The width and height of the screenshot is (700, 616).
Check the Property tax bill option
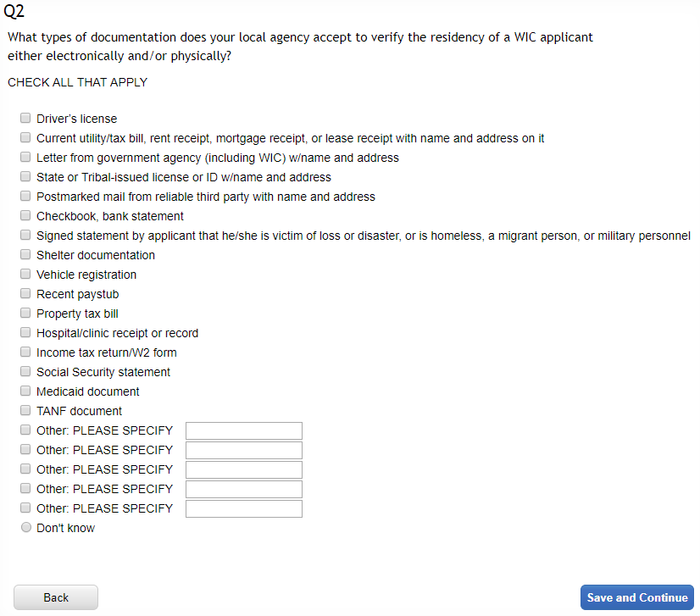(25, 314)
